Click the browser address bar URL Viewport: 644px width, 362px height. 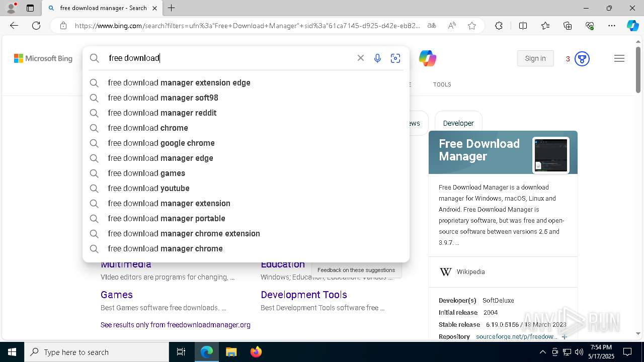coord(247,26)
